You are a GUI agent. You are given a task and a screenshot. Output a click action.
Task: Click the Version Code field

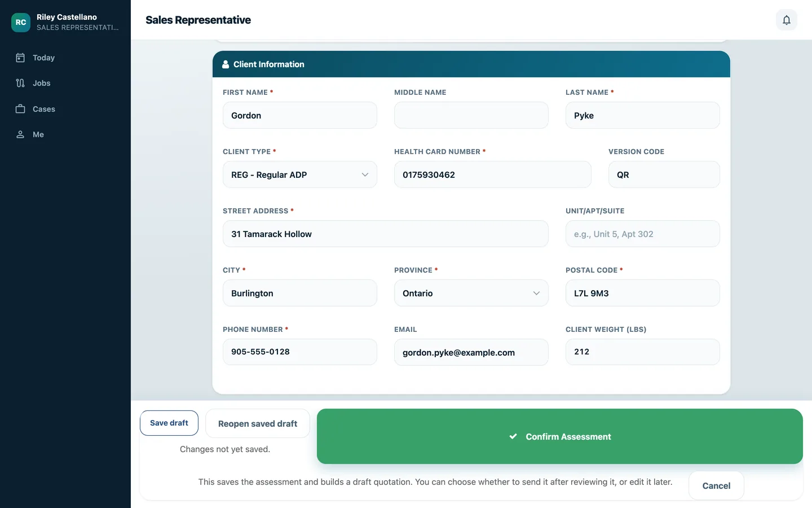click(664, 174)
